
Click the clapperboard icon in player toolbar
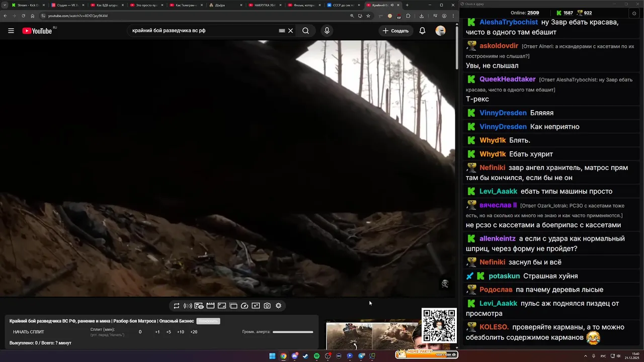211,306
